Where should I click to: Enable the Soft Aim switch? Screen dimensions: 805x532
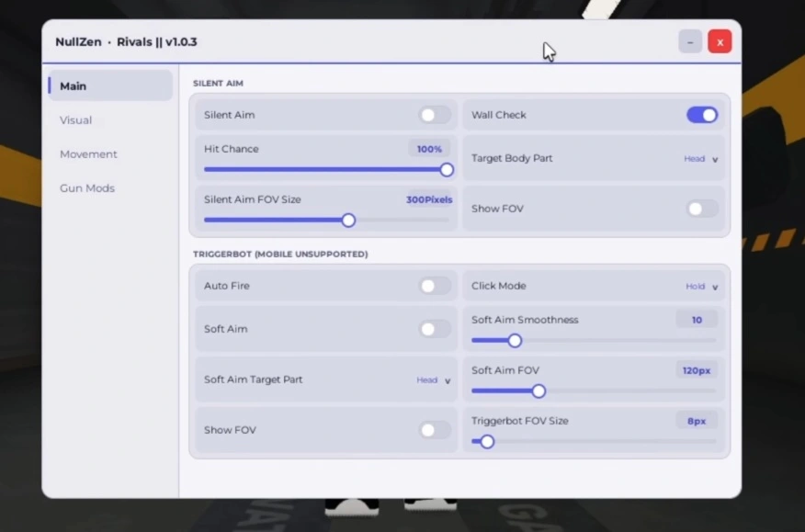coord(435,329)
